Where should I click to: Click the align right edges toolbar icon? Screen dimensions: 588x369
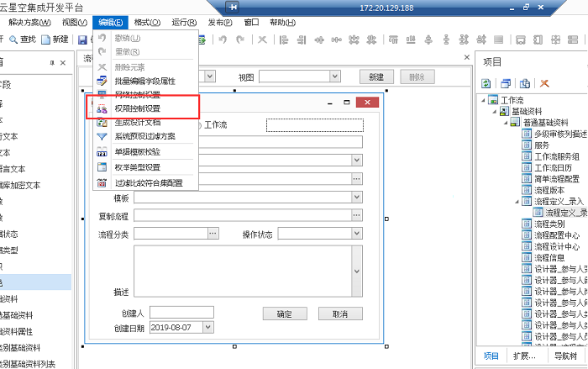[x=302, y=39]
